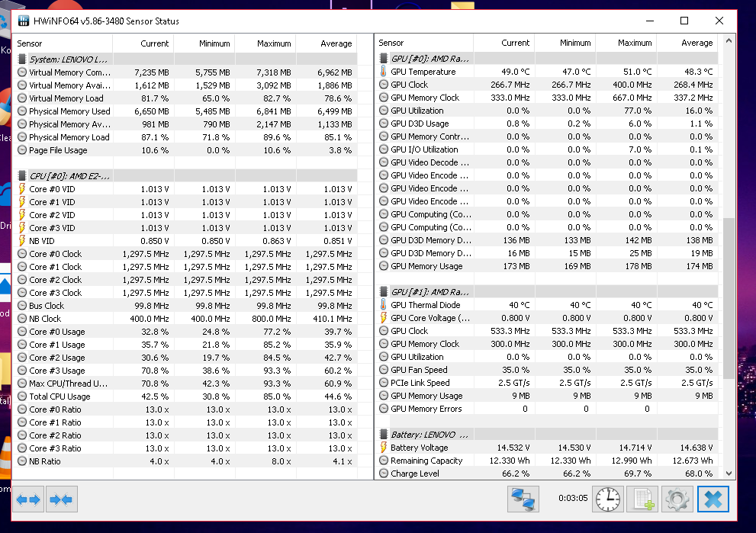Screen dimensions: 756x533
Task: Open the network remote monitoring icon
Action: (x=523, y=499)
